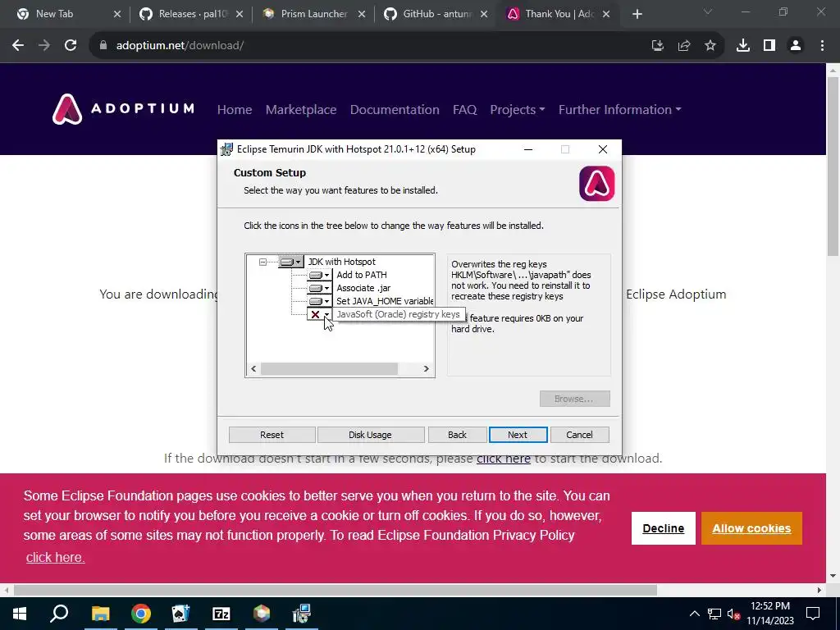
Task: Go Back in the setup wizard
Action: point(457,435)
